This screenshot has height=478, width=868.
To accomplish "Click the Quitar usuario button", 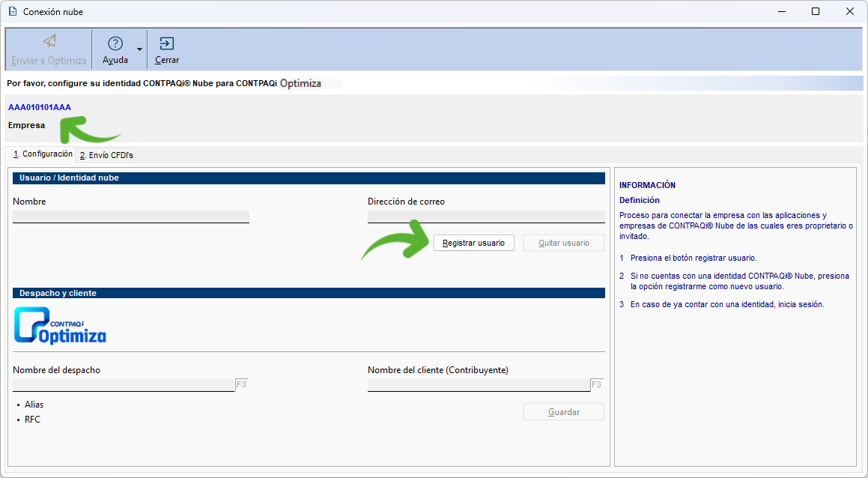I will 563,243.
